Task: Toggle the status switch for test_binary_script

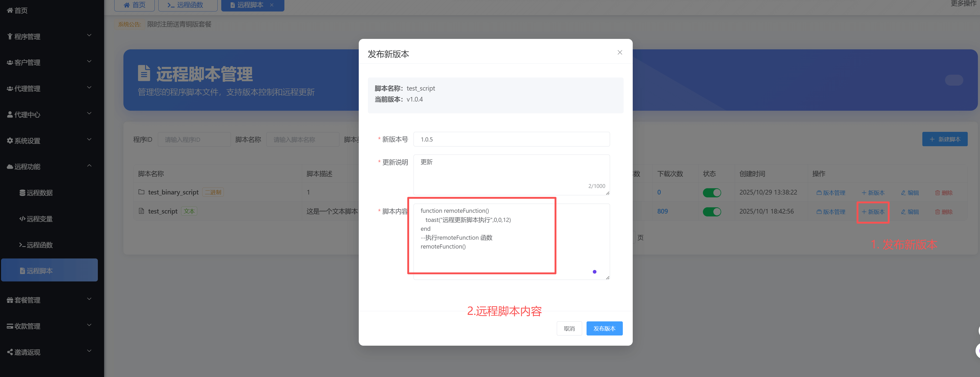Action: coord(712,192)
